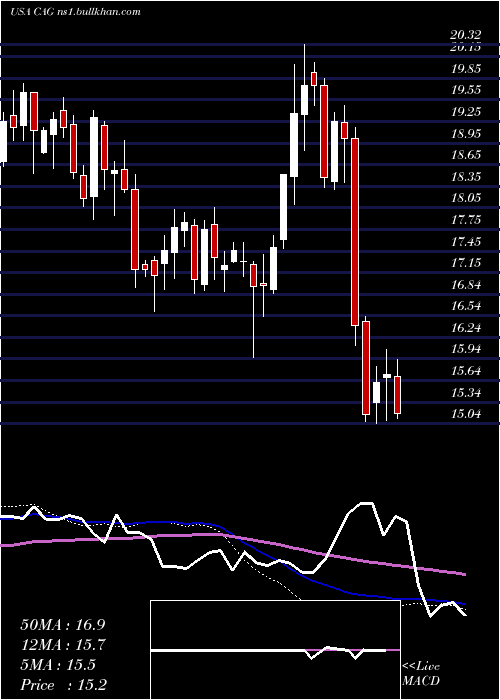
Task: Click the last red candlestick near 15.04
Action: click(397, 395)
